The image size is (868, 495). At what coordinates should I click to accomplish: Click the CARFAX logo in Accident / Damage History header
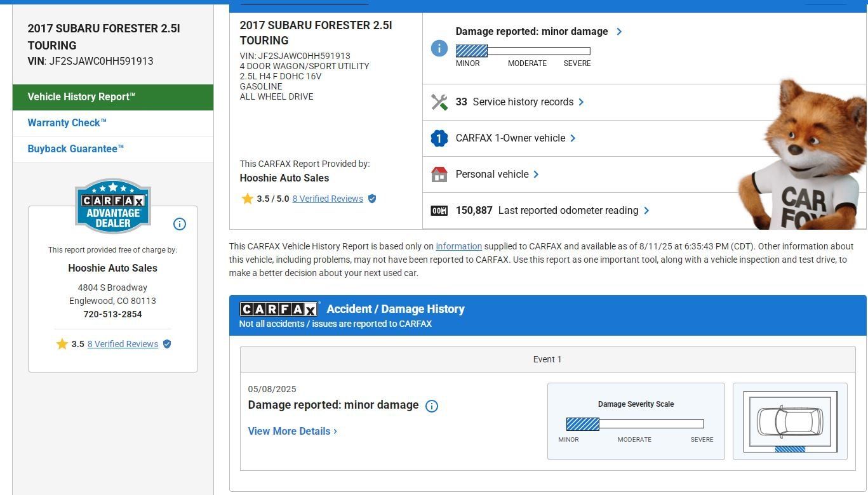tap(279, 309)
